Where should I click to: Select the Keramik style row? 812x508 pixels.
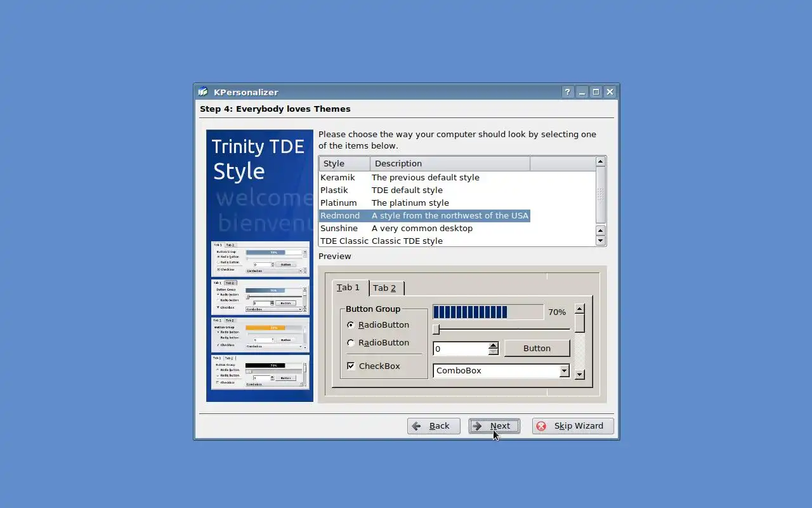pyautogui.click(x=424, y=177)
